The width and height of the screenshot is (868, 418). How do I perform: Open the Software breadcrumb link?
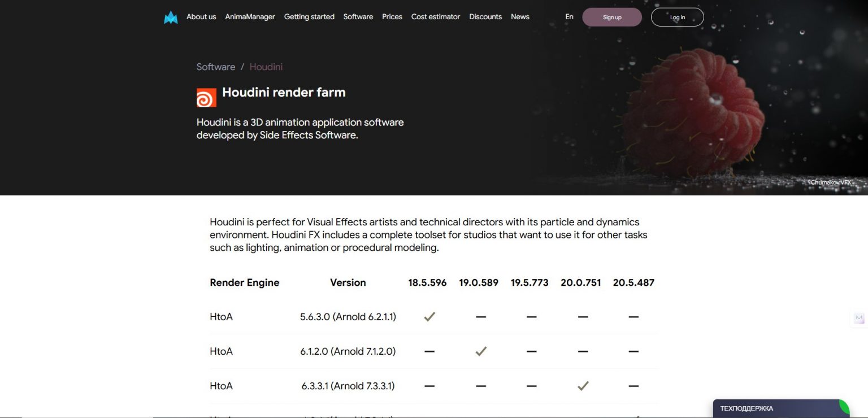click(x=215, y=67)
